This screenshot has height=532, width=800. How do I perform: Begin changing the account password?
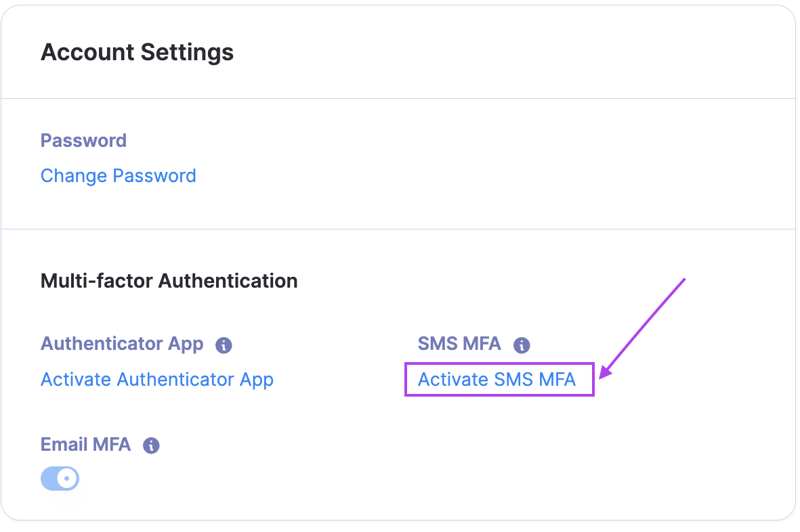click(119, 176)
